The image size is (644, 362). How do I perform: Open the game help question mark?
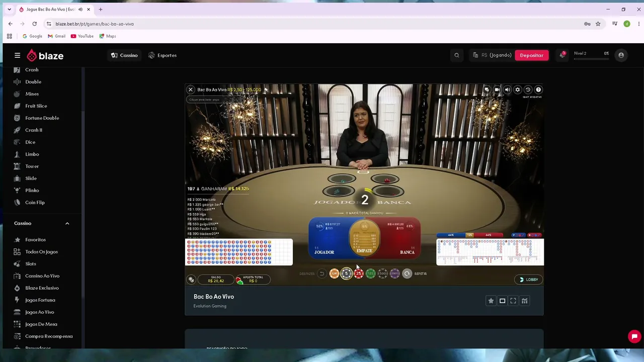(538, 89)
